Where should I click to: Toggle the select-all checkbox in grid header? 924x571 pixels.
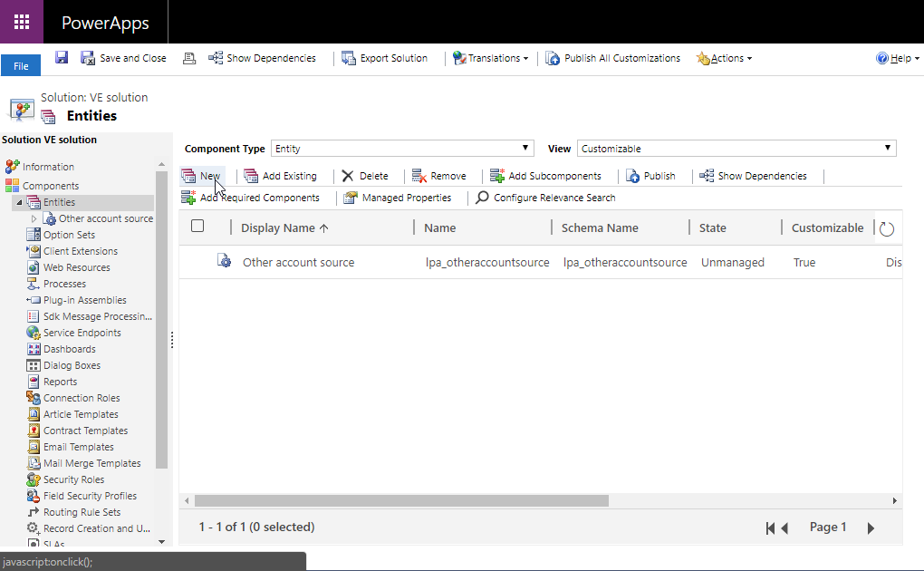tap(197, 227)
